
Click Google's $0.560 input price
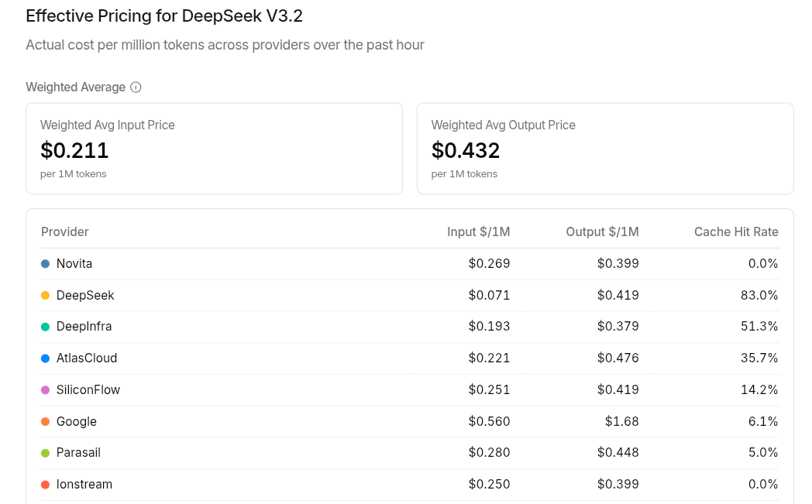tap(490, 422)
